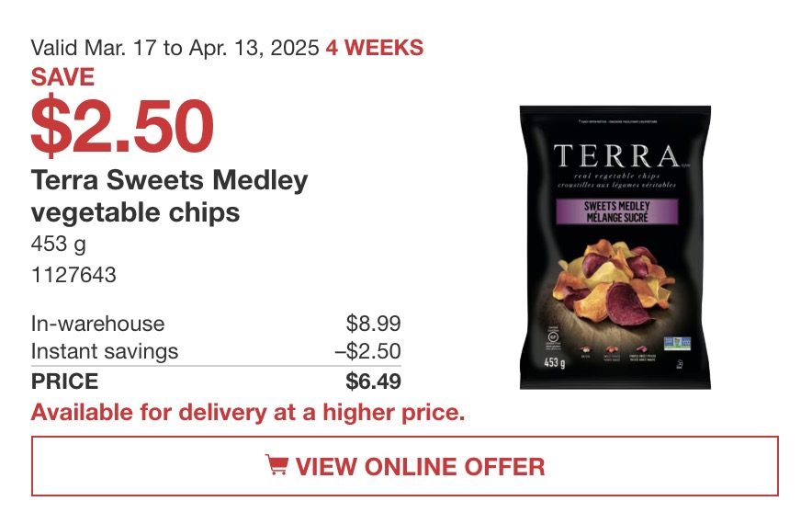Select the item number 1127643
Image resolution: width=812 pixels, height=524 pixels.
[73, 275]
